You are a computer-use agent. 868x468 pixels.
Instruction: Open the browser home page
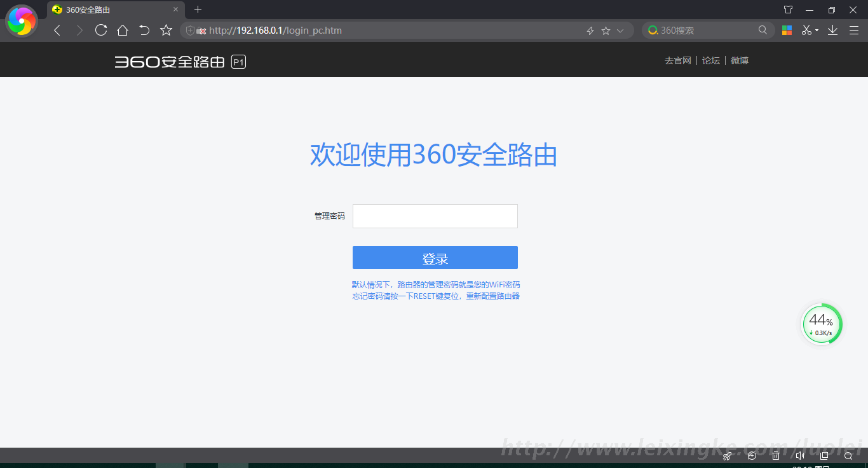coord(123,30)
